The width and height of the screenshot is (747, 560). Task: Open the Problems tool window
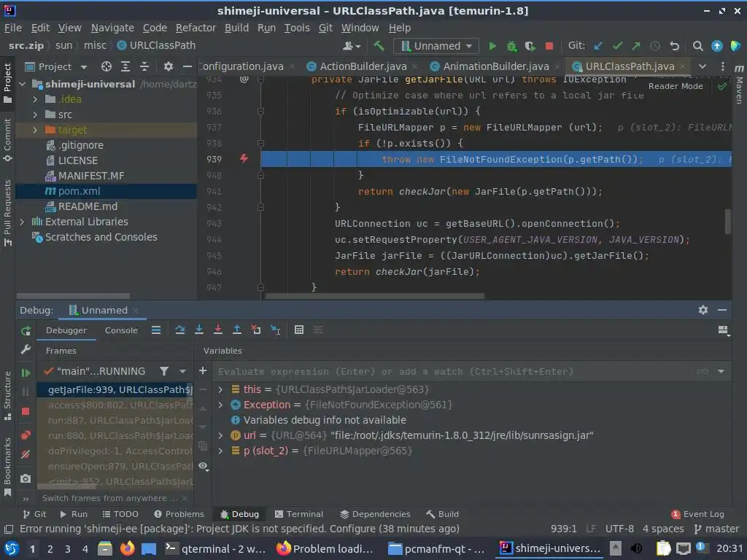click(179, 514)
